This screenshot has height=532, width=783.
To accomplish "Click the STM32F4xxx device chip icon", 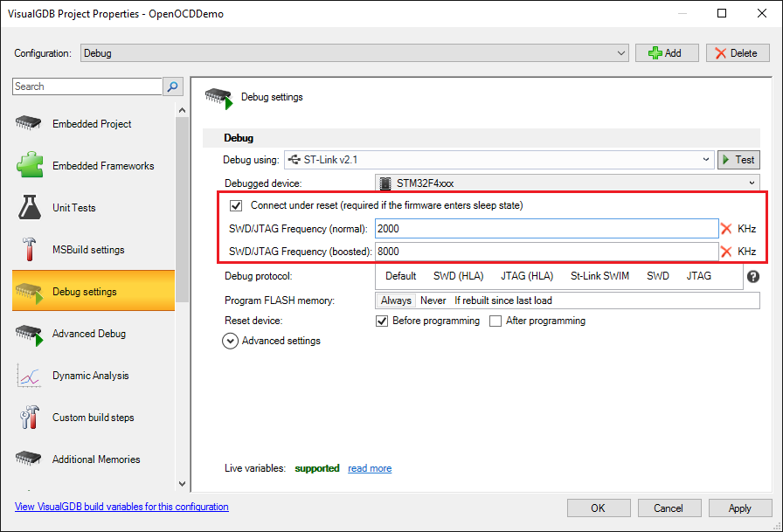I will coord(385,183).
